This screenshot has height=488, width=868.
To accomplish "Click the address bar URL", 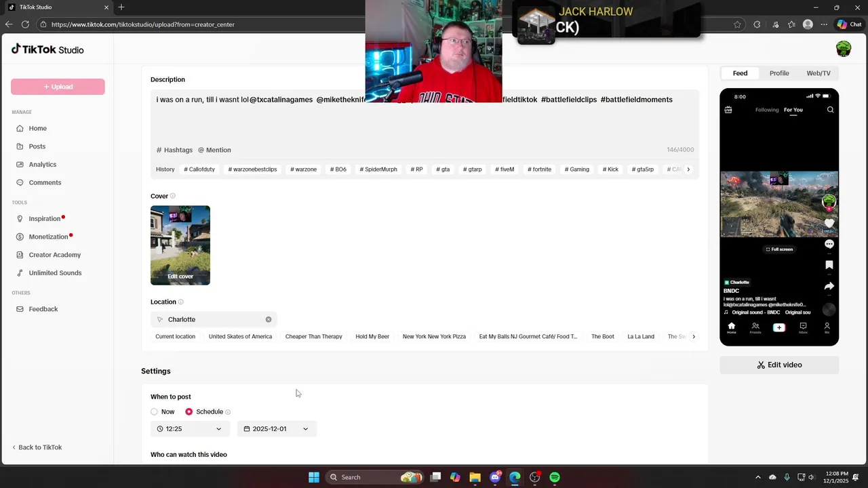I will coord(143,24).
